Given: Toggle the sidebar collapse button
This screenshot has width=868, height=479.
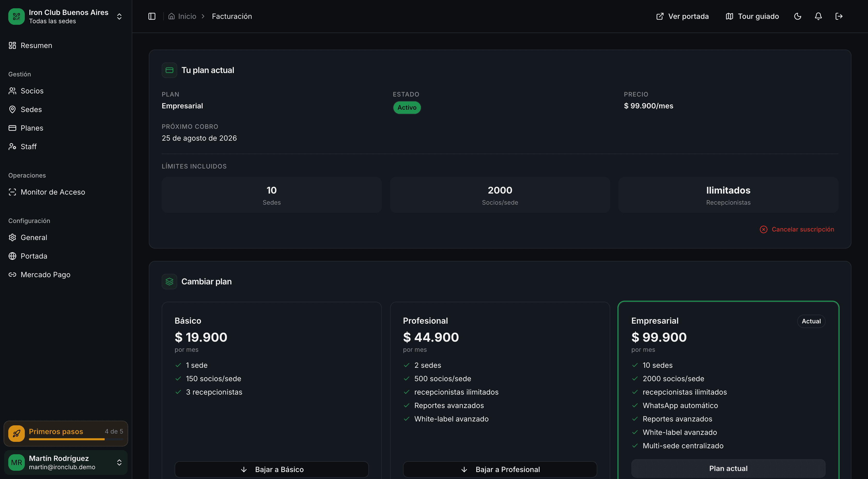Looking at the screenshot, I should coord(152,16).
